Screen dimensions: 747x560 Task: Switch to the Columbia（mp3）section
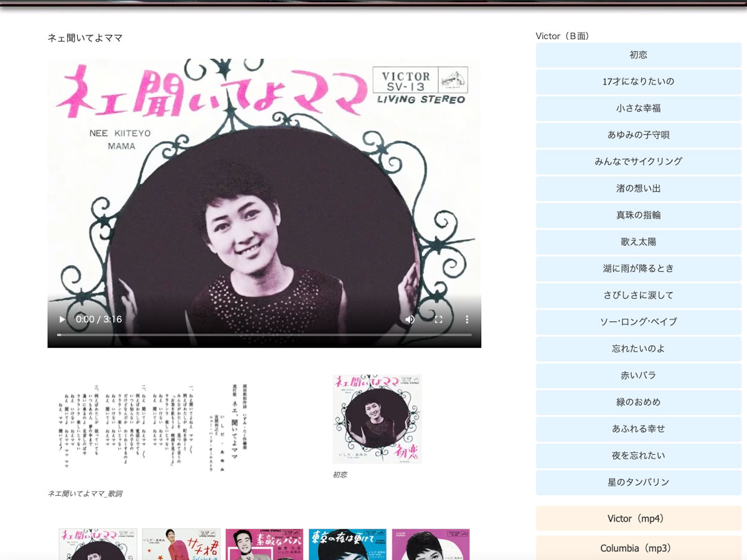click(x=638, y=548)
